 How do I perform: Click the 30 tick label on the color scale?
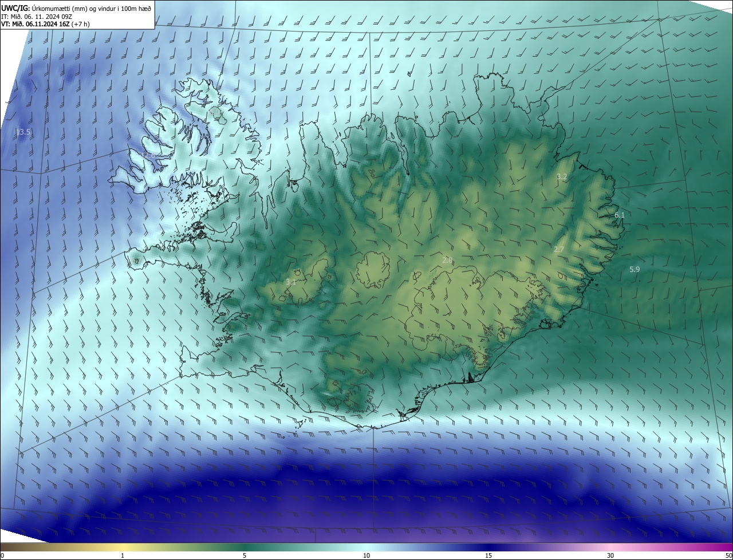(x=610, y=555)
